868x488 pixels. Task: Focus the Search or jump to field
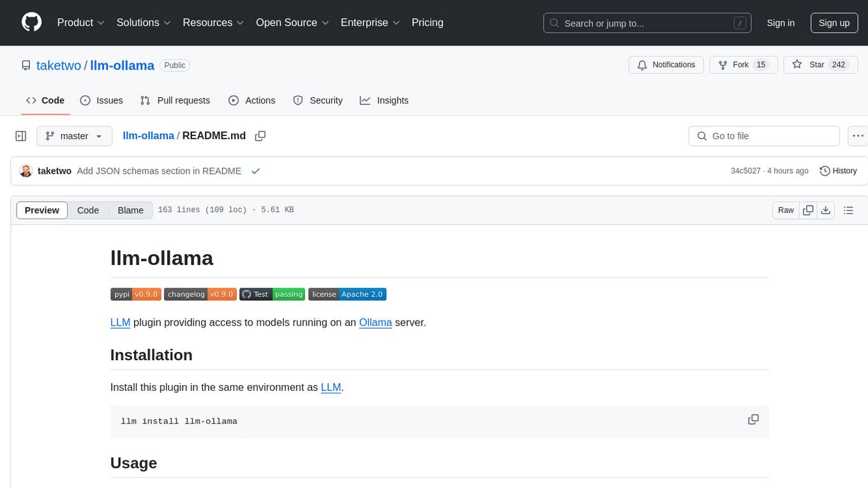tap(648, 23)
